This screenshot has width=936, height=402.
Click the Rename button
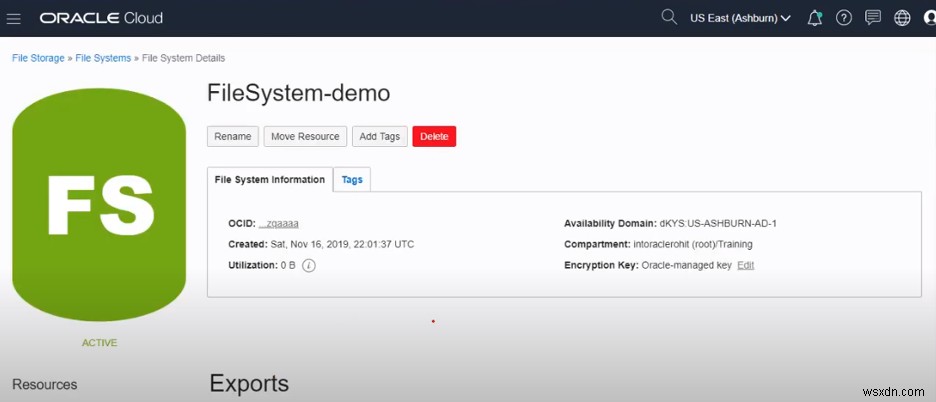(x=233, y=136)
